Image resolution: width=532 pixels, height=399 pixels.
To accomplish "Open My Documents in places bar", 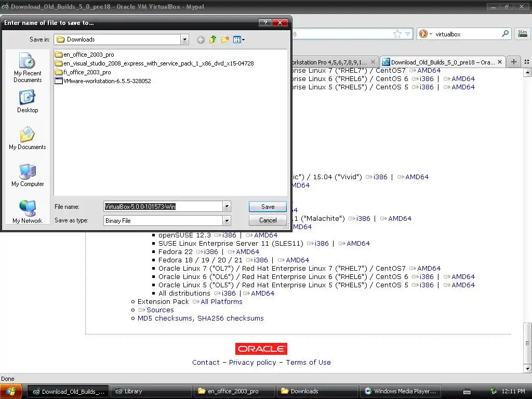I will (x=28, y=138).
